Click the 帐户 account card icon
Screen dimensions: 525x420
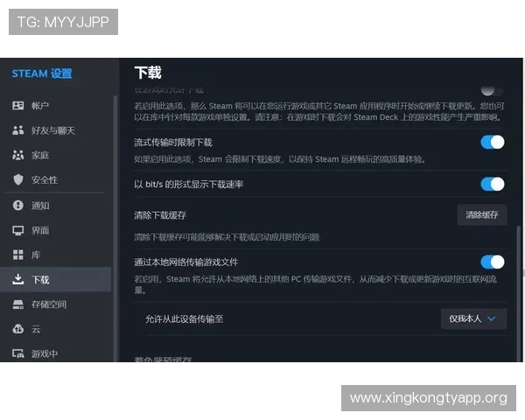18,106
